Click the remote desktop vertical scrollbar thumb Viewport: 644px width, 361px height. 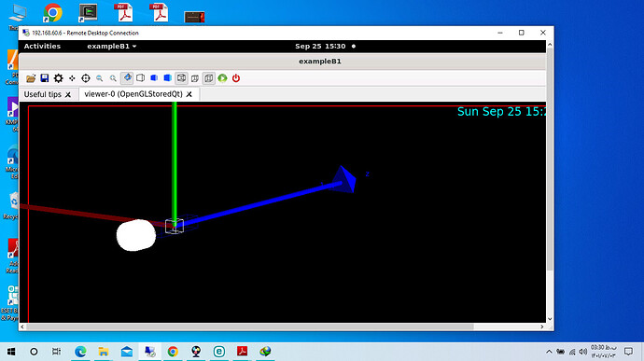(550, 159)
